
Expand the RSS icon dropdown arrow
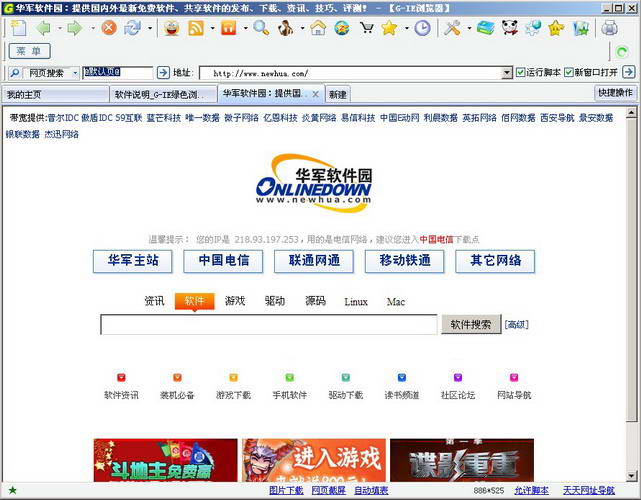tap(212, 28)
